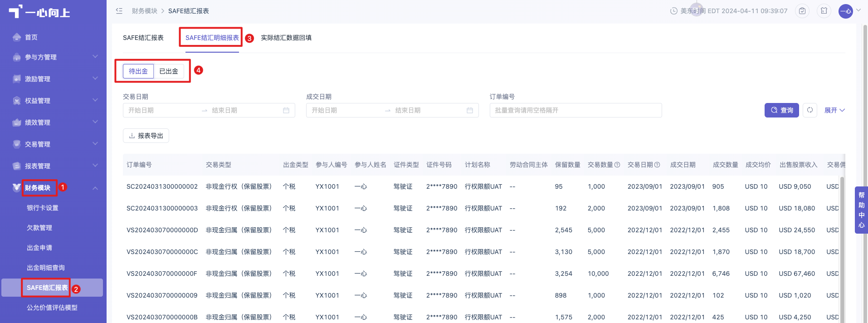Expand the 激励管理 menu chevron
This screenshot has height=323, width=868.
[95, 78]
